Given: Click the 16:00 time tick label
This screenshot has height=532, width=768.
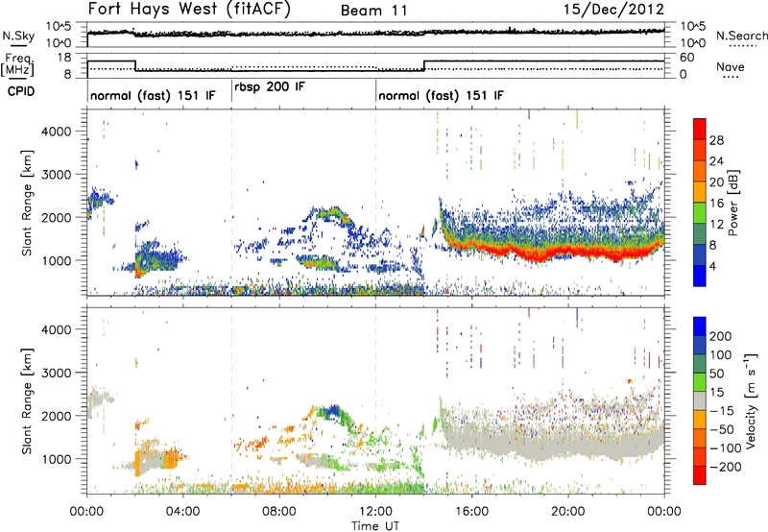Looking at the screenshot, I should tap(471, 512).
